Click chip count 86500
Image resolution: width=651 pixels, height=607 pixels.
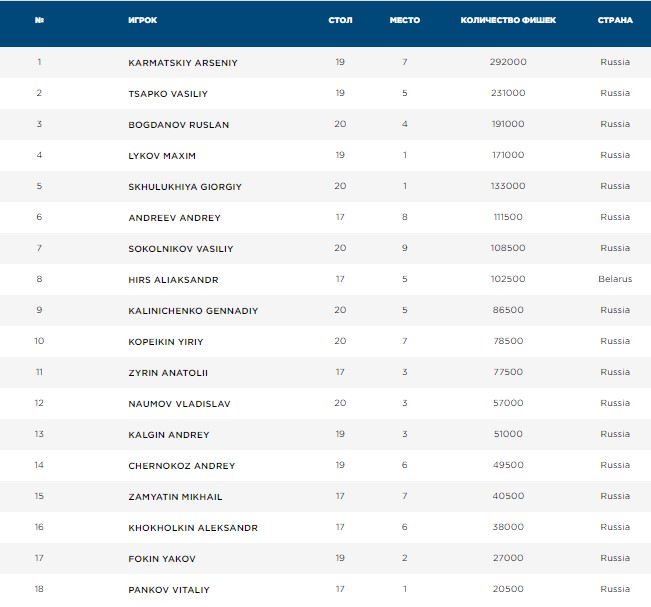point(508,310)
